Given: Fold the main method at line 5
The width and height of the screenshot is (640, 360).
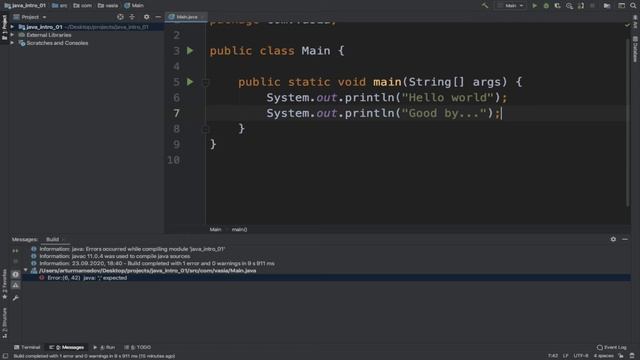Looking at the screenshot, I should pos(205,82).
